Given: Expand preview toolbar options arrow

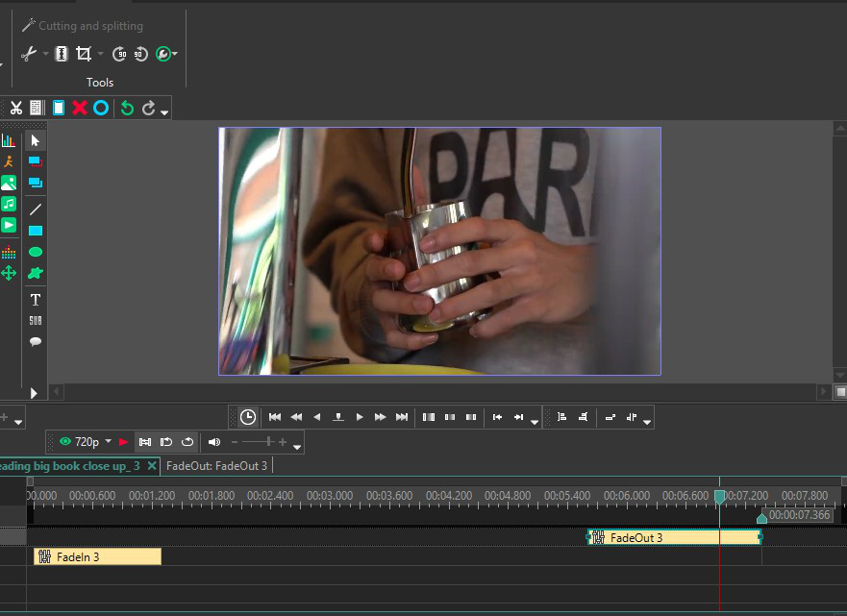Looking at the screenshot, I should 297,447.
